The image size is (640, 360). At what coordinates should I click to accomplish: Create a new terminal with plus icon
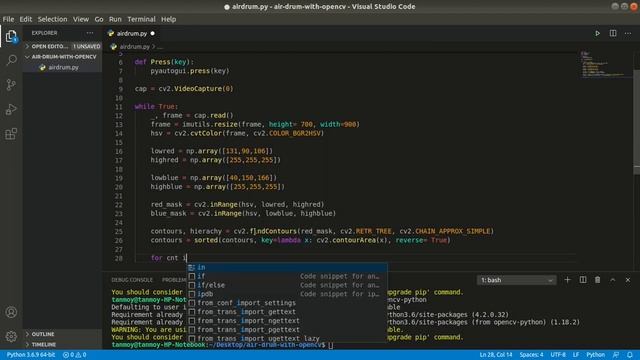point(567,280)
